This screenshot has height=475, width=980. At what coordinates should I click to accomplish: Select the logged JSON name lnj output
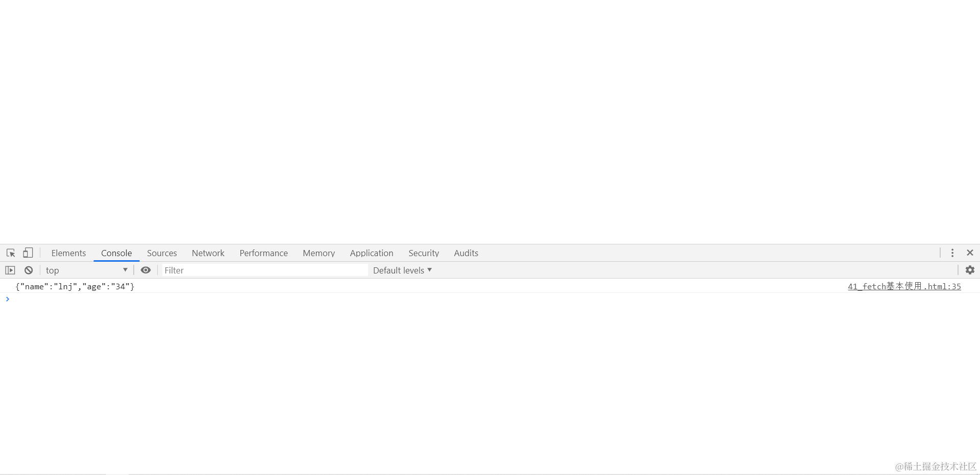[75, 287]
